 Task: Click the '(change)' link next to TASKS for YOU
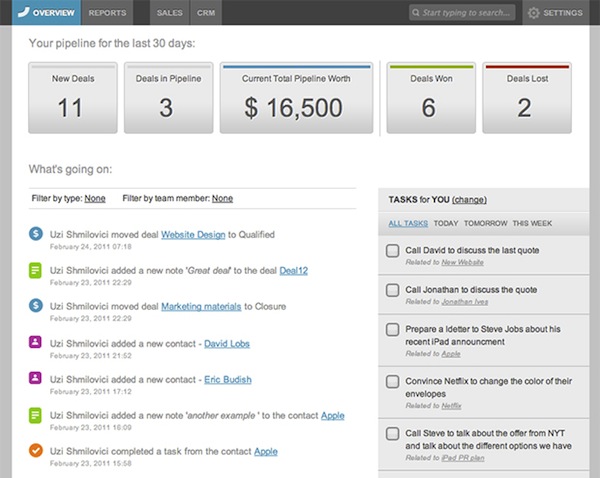[470, 200]
